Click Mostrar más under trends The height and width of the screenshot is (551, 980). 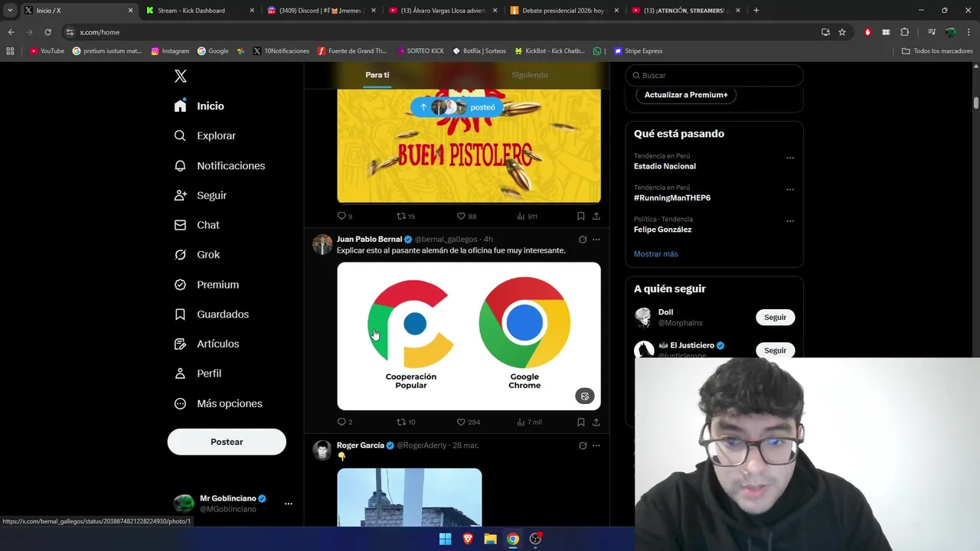tap(655, 254)
